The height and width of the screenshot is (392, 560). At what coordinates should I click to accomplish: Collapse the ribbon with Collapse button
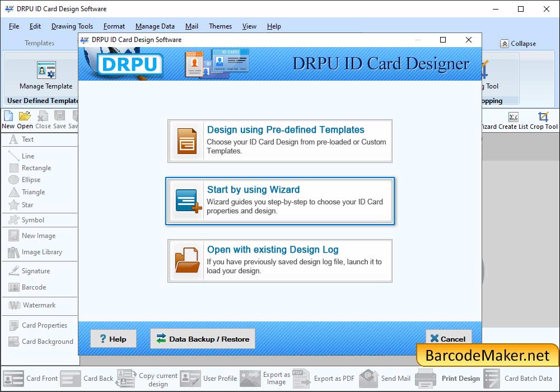[518, 44]
